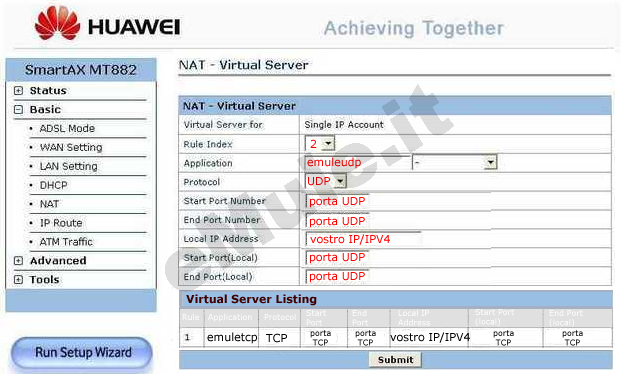The image size is (621, 374).
Task: Click the Basic menu label
Action: coord(46,109)
